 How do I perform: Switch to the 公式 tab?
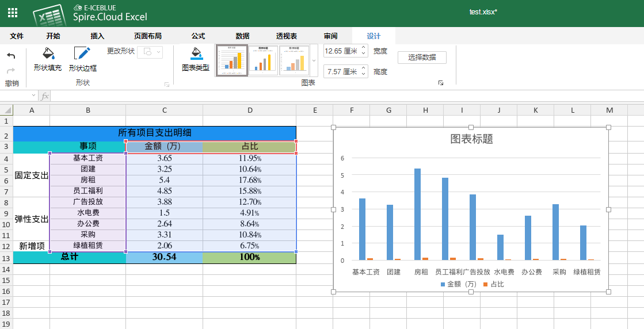click(198, 36)
